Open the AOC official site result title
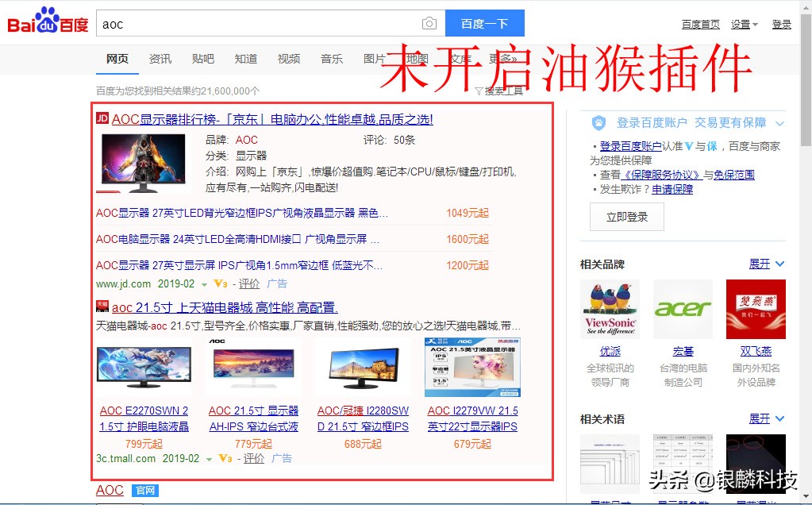 point(110,490)
